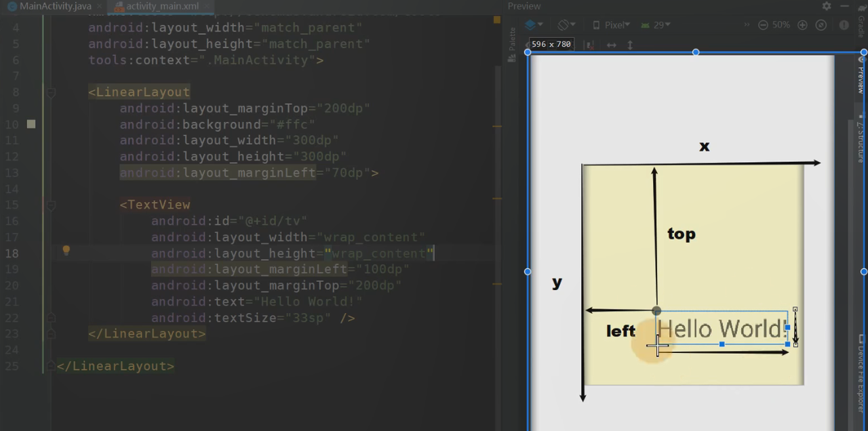Close the MainActivity.java tab
The width and height of the screenshot is (868, 431).
(98, 6)
